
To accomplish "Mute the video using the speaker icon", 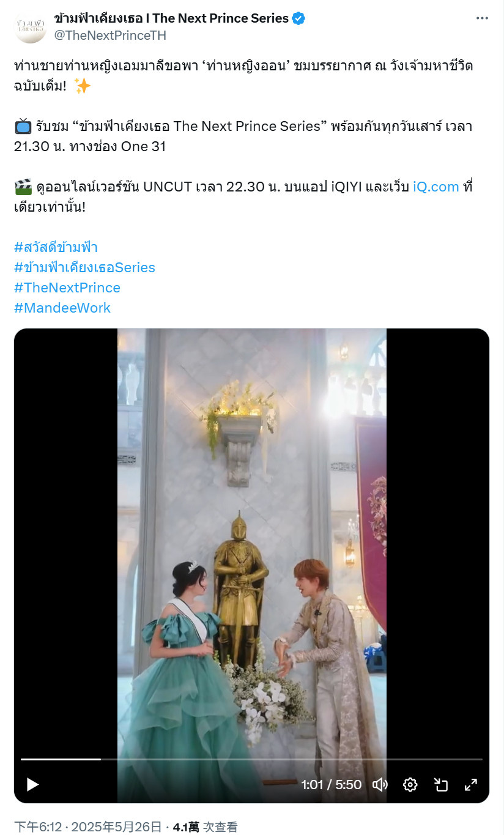I will tap(380, 784).
